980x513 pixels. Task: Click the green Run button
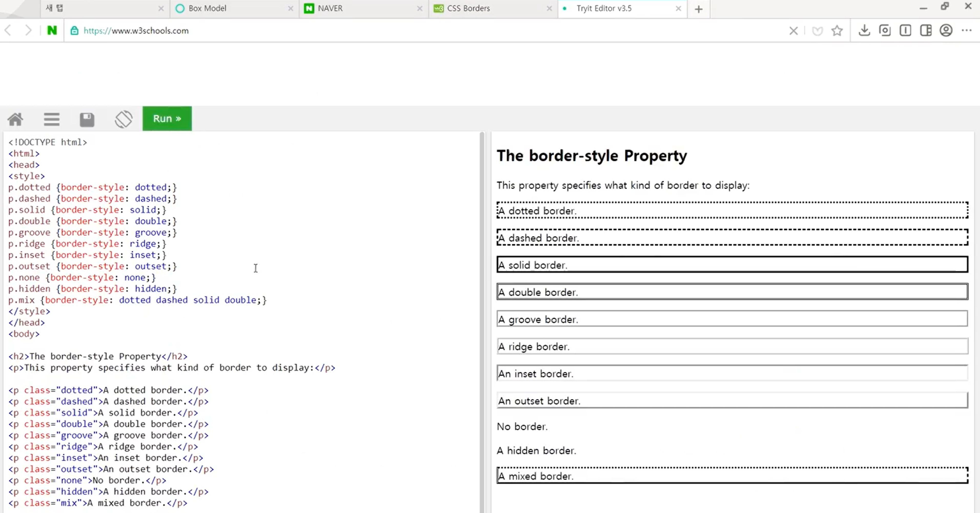(167, 119)
